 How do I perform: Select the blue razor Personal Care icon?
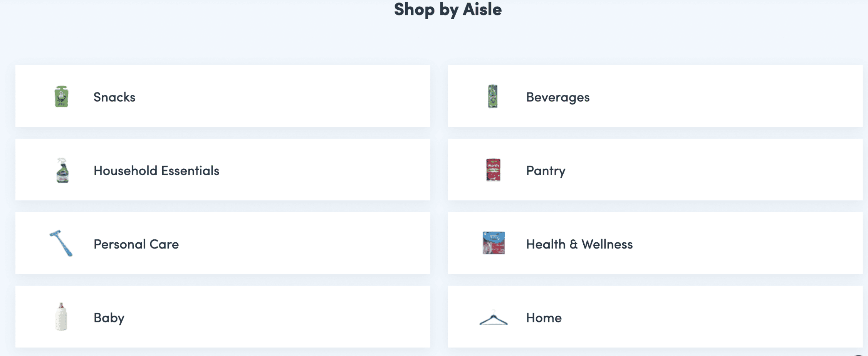(x=61, y=243)
